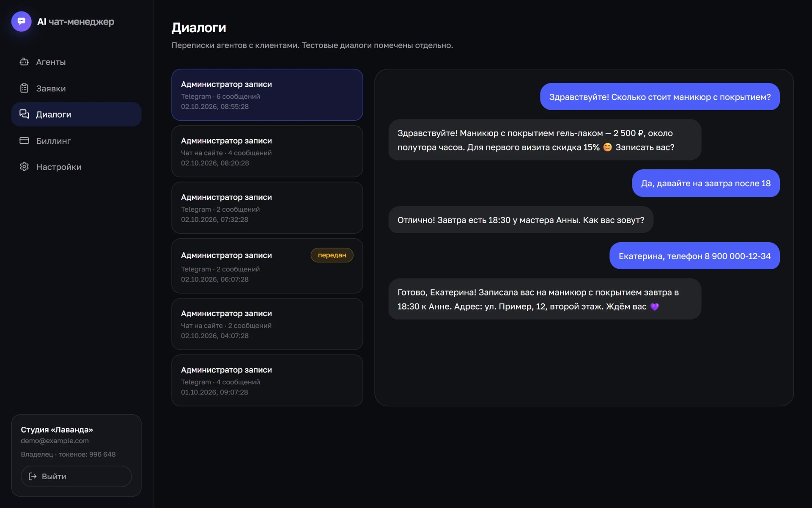The image size is (812, 508).
Task: Click the AI чат-менеджер title text
Action: tap(76, 22)
